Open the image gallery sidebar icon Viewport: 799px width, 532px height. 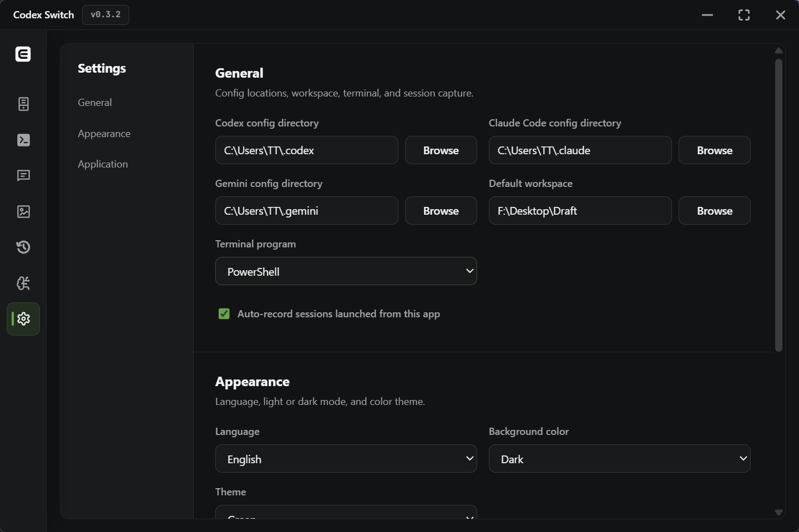tap(23, 211)
